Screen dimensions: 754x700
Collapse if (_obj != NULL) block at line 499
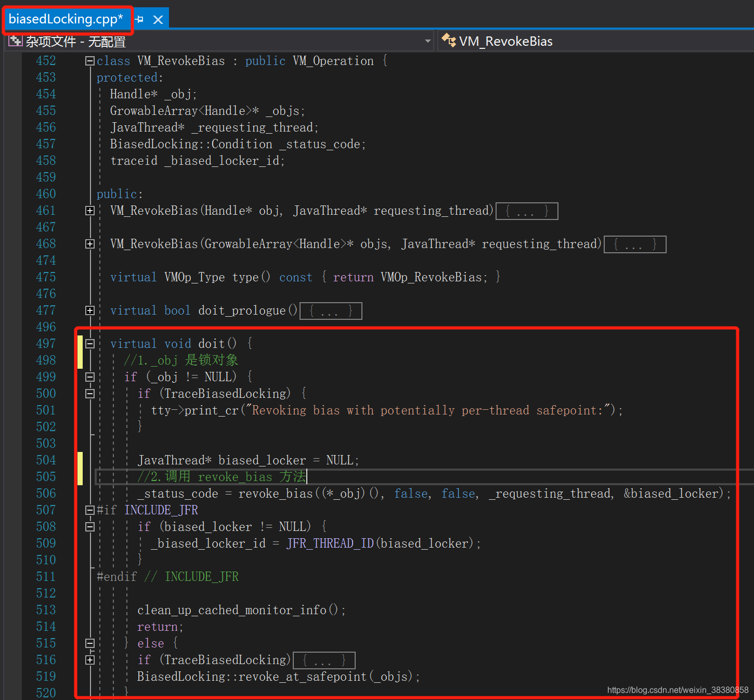(90, 377)
